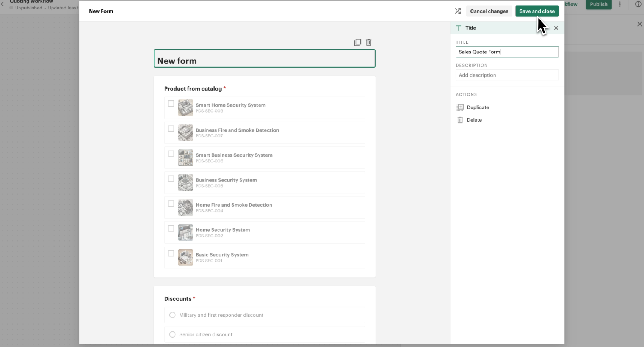Close the Title properties panel

click(x=556, y=28)
